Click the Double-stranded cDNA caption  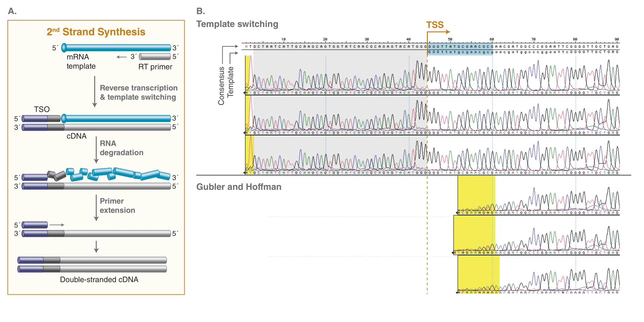tap(99, 279)
